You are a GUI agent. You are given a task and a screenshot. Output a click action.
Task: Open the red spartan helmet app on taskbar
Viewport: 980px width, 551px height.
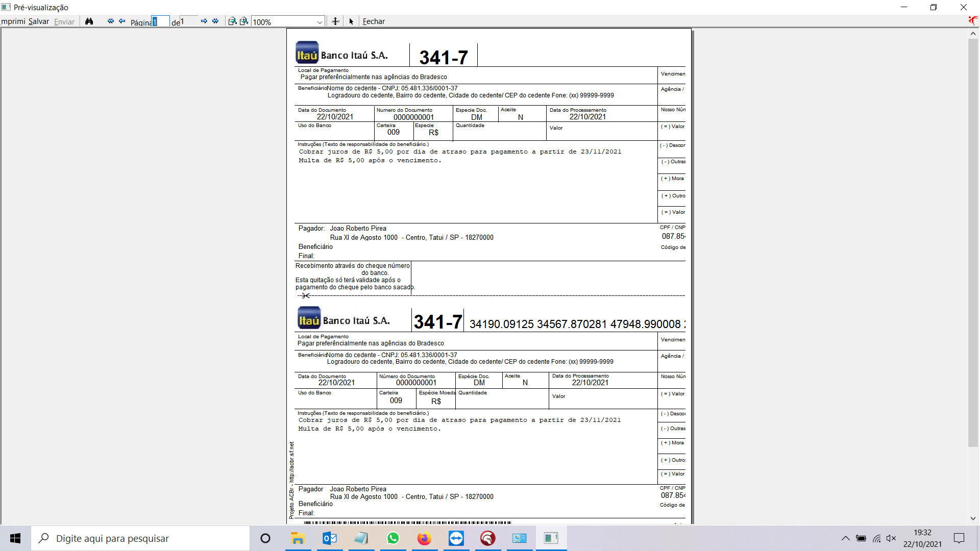[488, 538]
